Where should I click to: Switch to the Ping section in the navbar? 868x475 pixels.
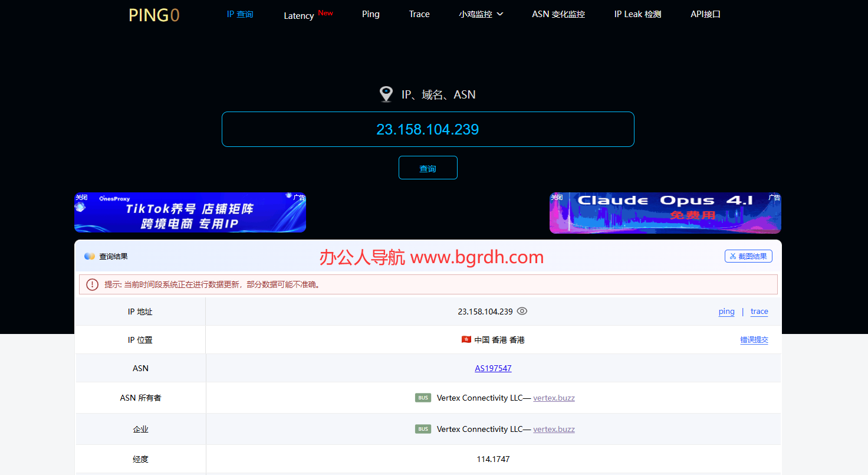pyautogui.click(x=370, y=14)
